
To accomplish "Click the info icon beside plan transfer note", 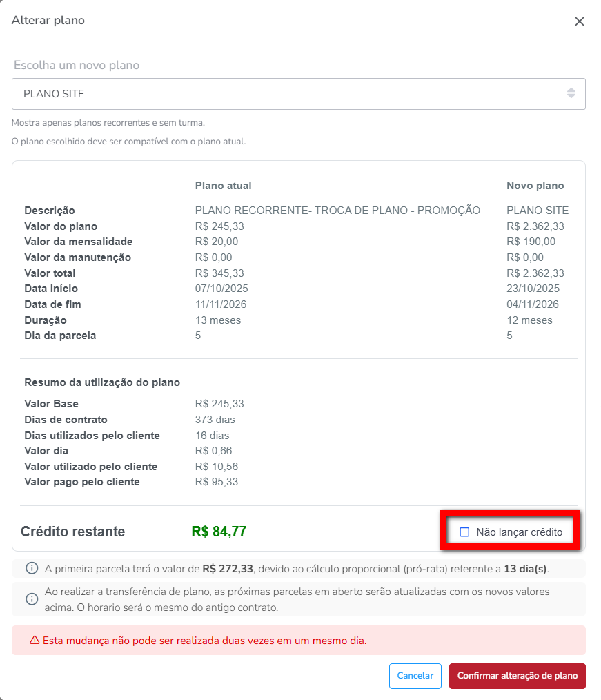I will (32, 599).
